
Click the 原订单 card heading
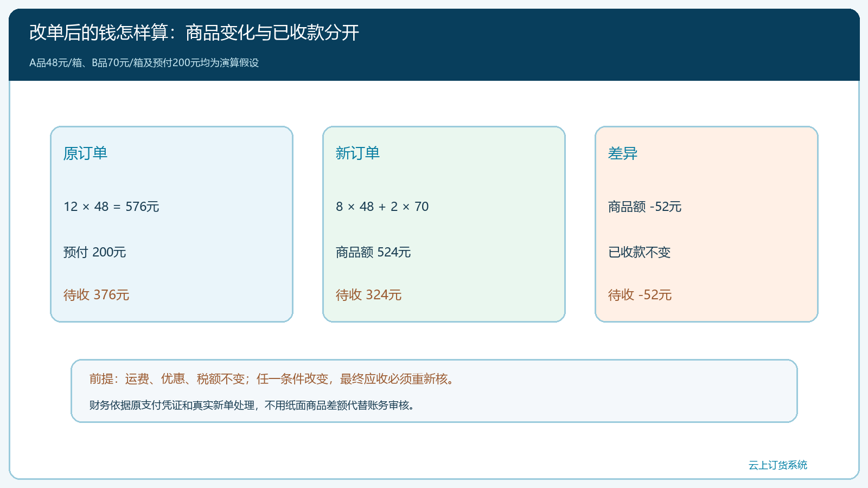tap(85, 153)
